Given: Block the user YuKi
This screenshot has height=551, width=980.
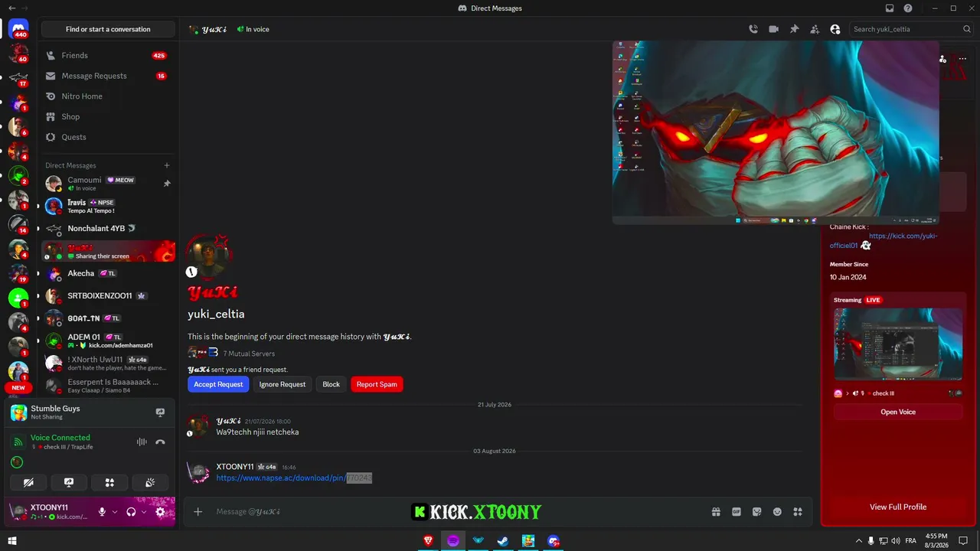Looking at the screenshot, I should [332, 384].
